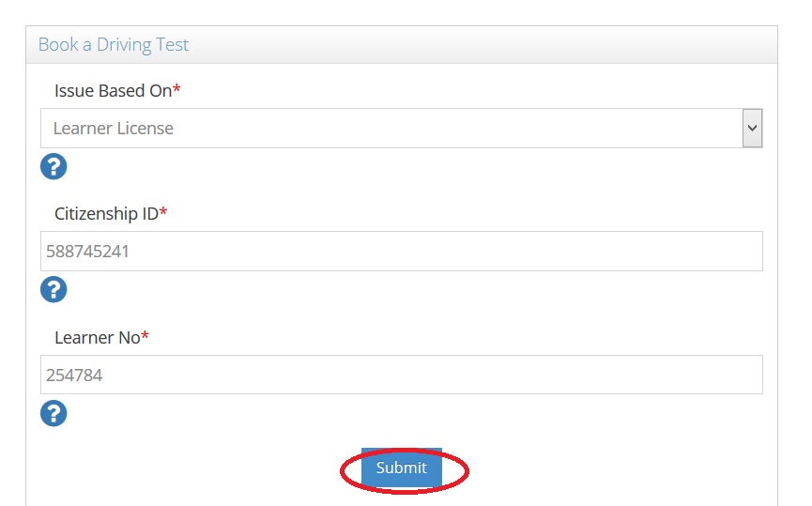812x506 pixels.
Task: Place cursor on the 588745241 value
Action: coord(87,252)
